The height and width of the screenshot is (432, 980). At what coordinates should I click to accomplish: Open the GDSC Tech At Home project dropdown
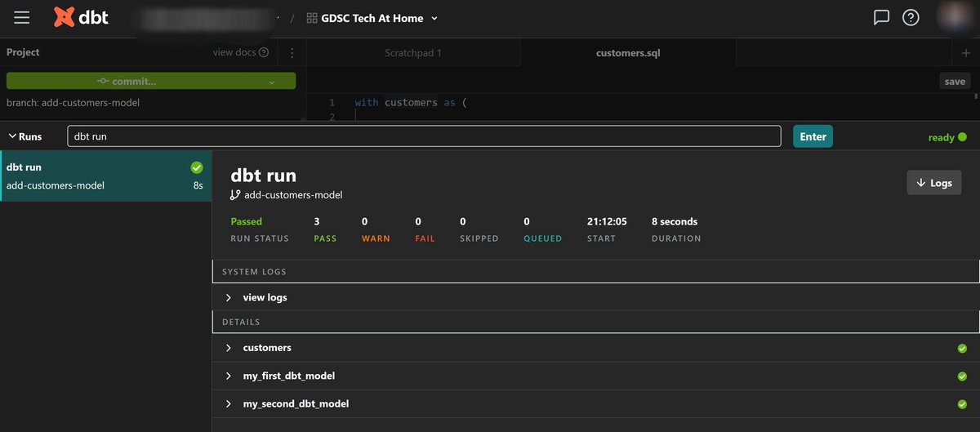click(372, 18)
